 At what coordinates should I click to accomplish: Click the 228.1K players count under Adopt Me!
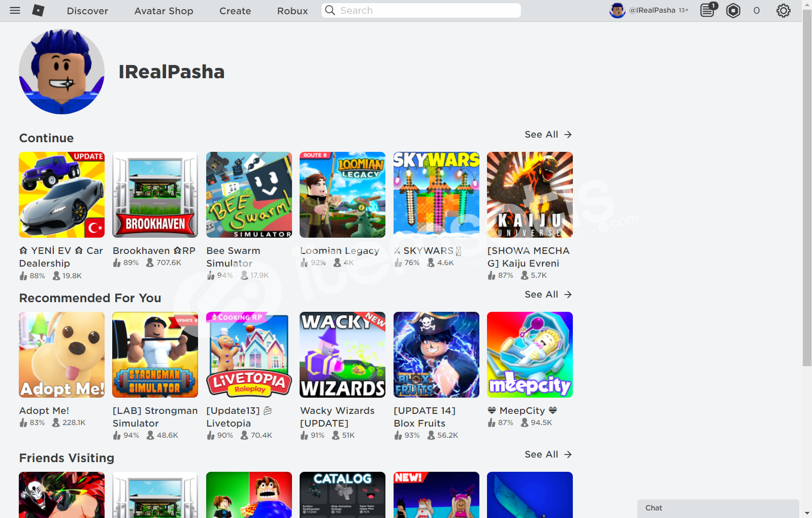(69, 423)
